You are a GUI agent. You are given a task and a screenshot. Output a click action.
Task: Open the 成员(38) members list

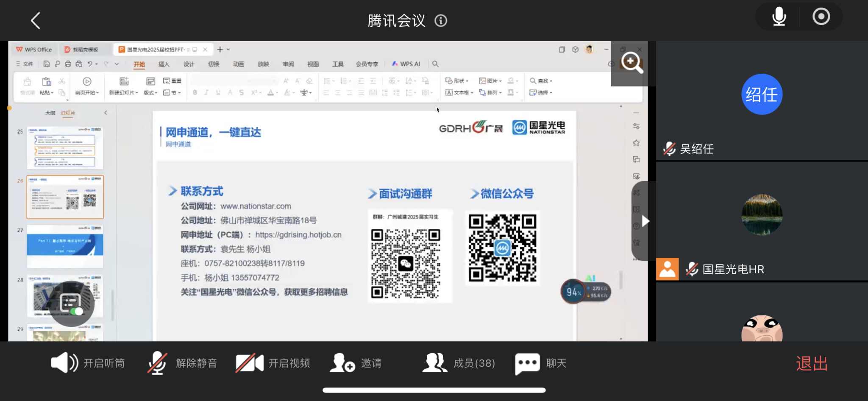point(459,363)
